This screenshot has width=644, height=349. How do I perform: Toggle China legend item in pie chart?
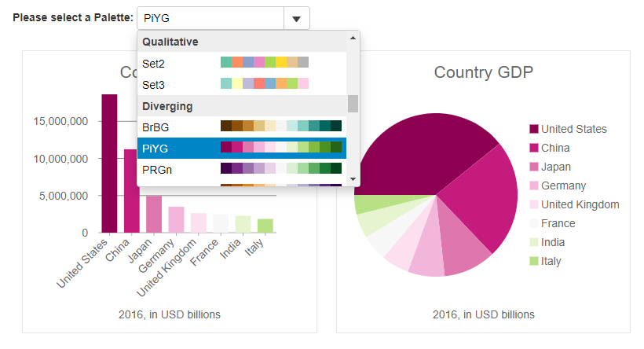pos(555,148)
